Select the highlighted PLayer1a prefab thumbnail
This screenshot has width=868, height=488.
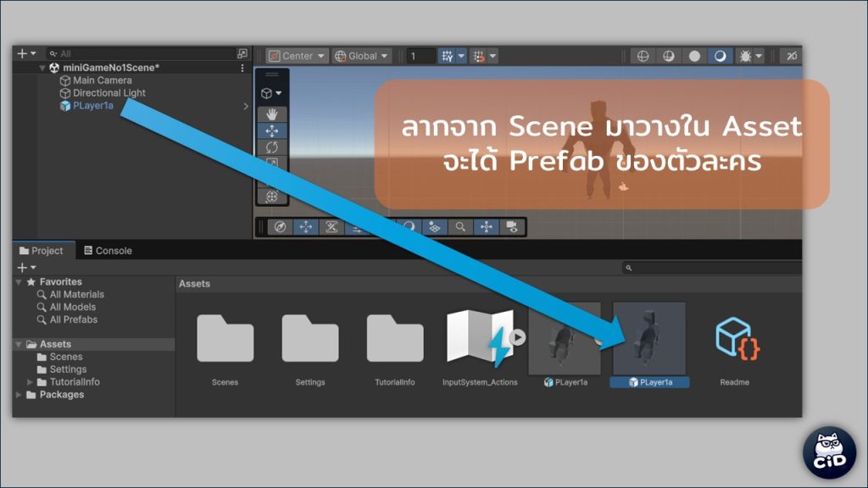pyautogui.click(x=649, y=340)
